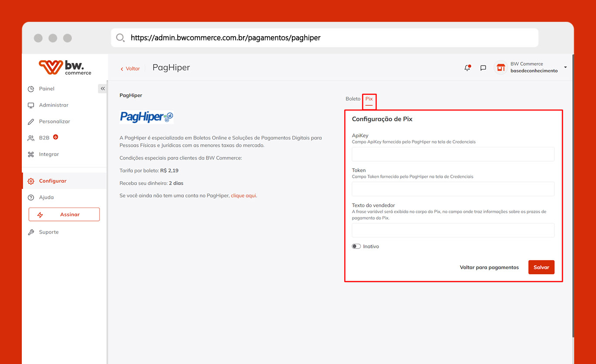The height and width of the screenshot is (364, 596).
Task: Click the B2B people icon
Action: [x=31, y=138]
